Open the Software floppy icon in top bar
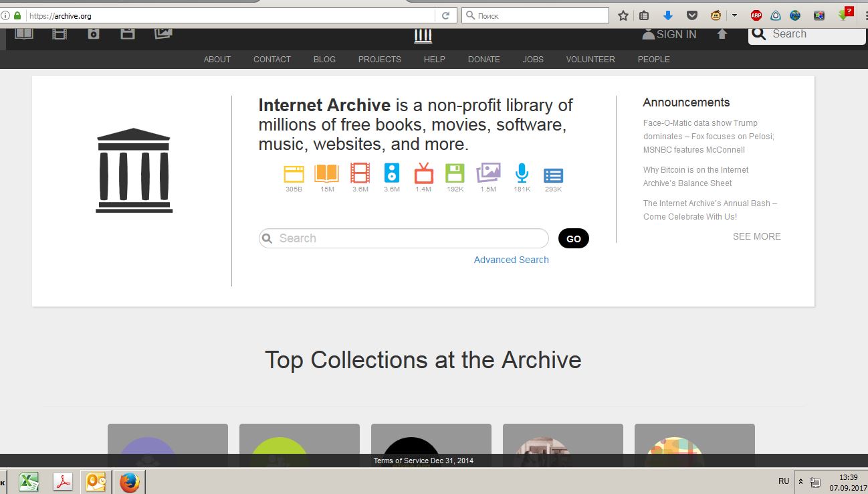Image resolution: width=868 pixels, height=494 pixels. (x=128, y=33)
